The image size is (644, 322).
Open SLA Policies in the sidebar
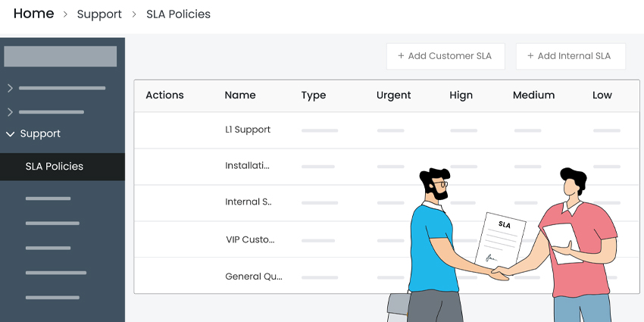pyautogui.click(x=55, y=167)
